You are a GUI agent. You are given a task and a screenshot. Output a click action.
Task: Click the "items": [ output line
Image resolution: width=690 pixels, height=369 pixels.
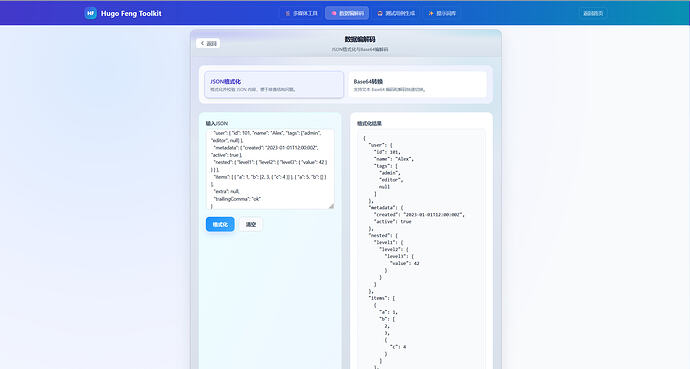coord(382,298)
